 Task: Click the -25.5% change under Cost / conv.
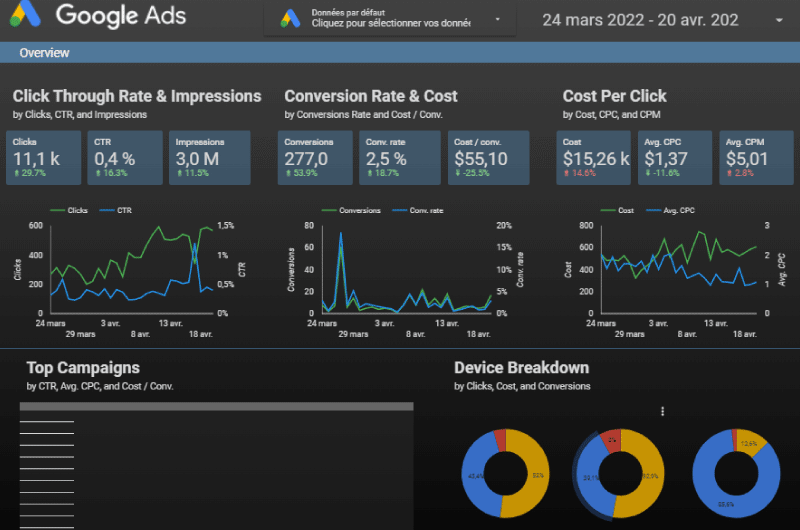[472, 173]
